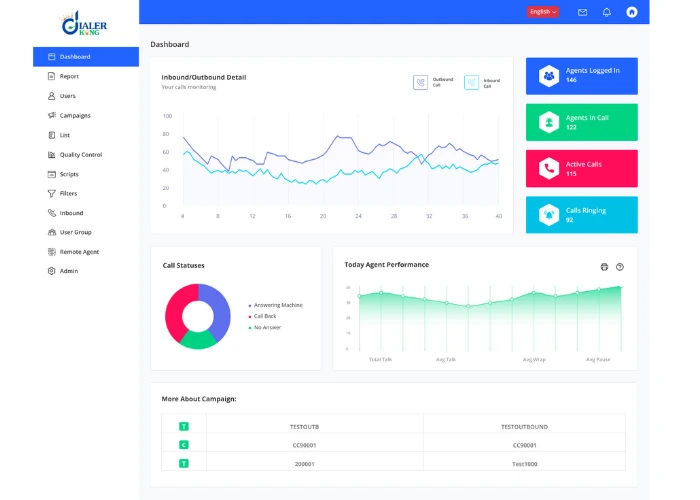Click the Agents In Call green card

pos(582,122)
